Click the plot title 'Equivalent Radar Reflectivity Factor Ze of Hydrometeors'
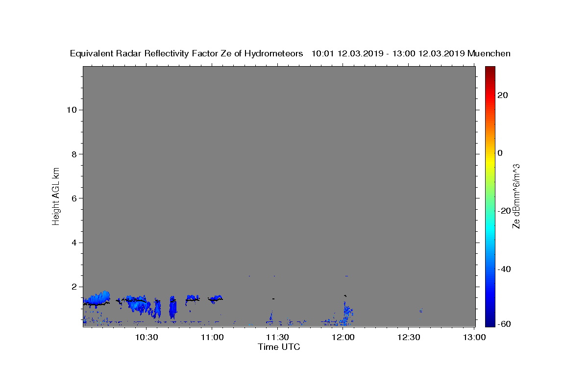The width and height of the screenshot is (588, 392). click(186, 53)
